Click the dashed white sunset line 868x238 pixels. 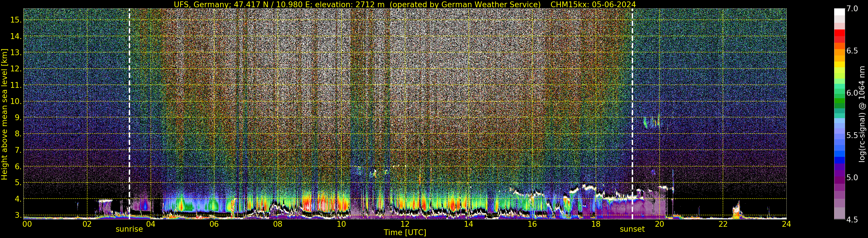(x=632, y=114)
